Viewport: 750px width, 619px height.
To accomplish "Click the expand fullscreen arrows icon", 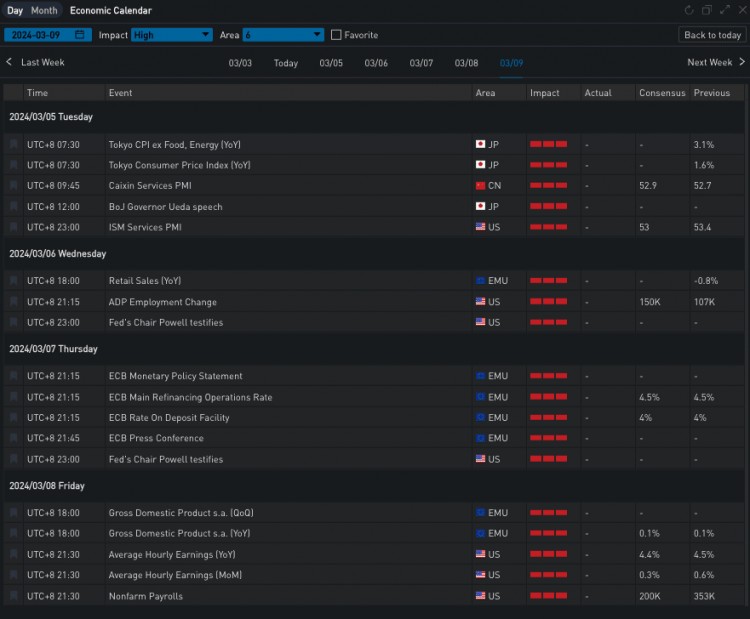I will (725, 10).
